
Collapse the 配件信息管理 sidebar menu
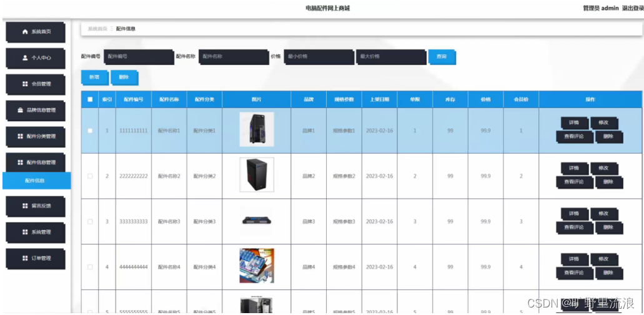click(x=36, y=162)
